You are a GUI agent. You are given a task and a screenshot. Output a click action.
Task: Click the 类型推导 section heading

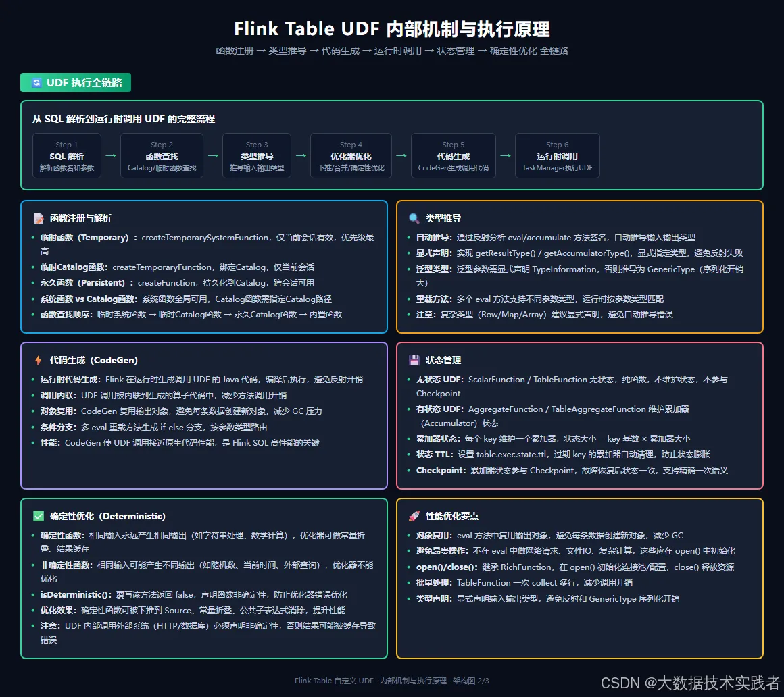pyautogui.click(x=443, y=218)
